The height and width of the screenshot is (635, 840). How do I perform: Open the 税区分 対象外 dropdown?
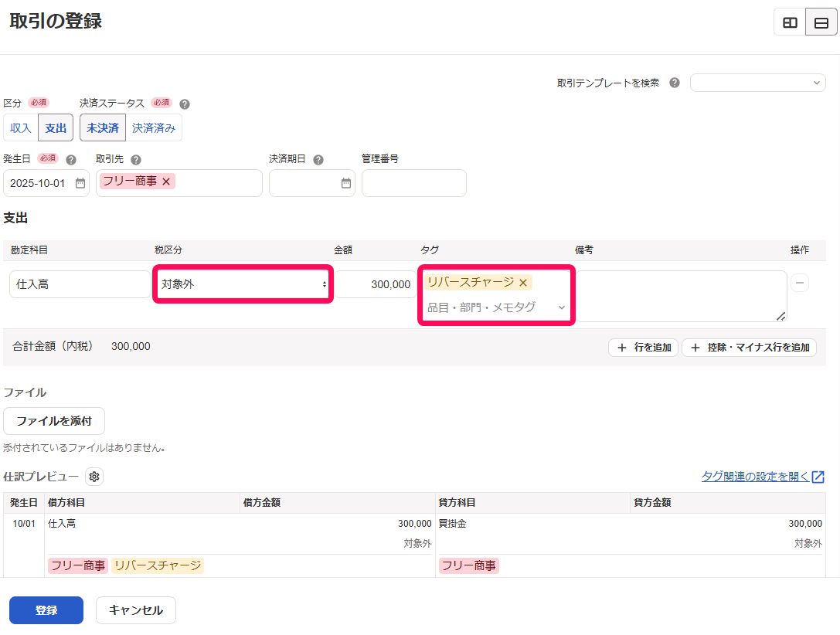(x=243, y=284)
